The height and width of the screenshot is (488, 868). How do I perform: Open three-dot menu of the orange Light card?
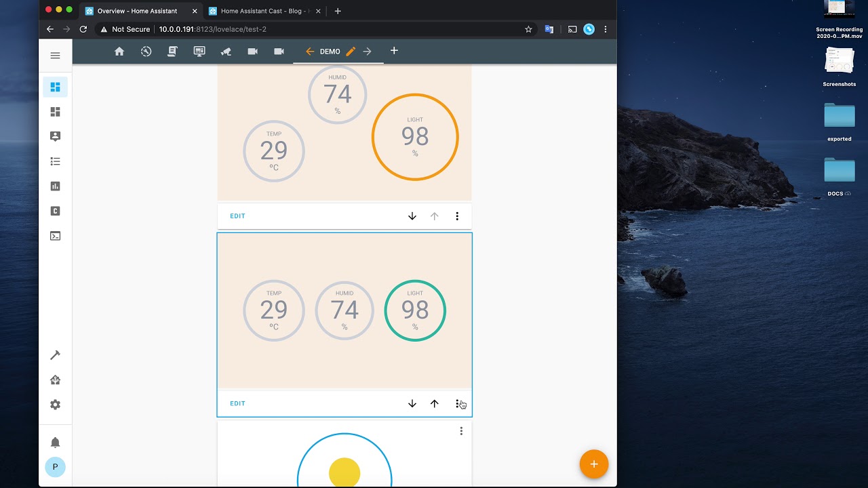click(457, 216)
